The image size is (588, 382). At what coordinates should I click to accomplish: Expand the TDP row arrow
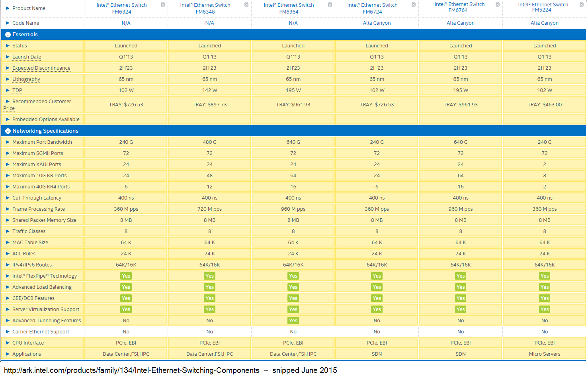tap(8, 90)
